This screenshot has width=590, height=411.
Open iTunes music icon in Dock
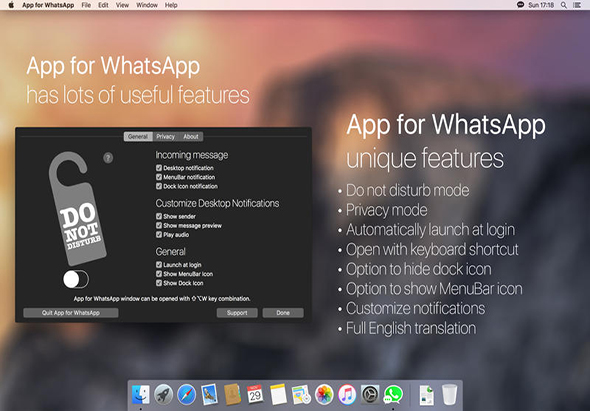pos(347,394)
